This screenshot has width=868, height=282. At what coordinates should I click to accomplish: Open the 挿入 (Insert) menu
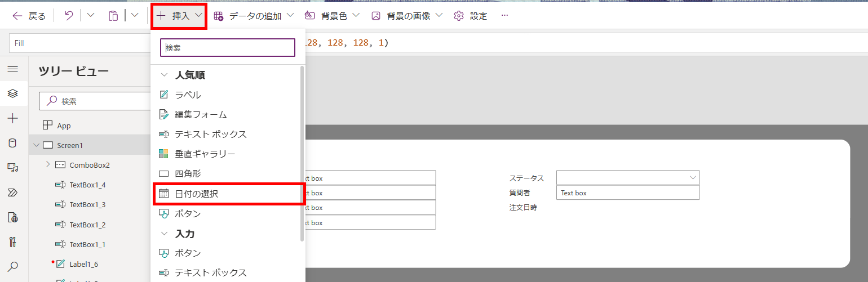tap(180, 16)
